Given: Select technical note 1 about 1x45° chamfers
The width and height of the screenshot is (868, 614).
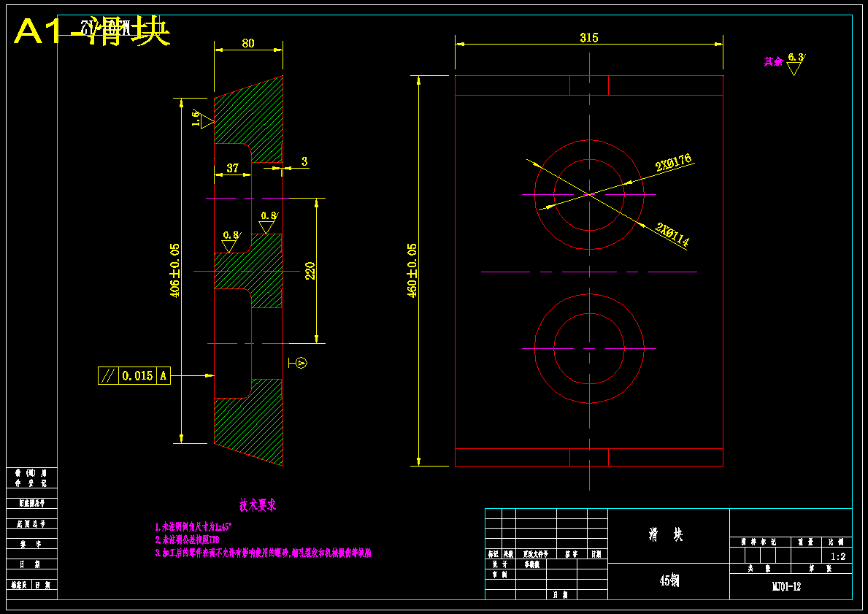Looking at the screenshot, I should (x=193, y=526).
